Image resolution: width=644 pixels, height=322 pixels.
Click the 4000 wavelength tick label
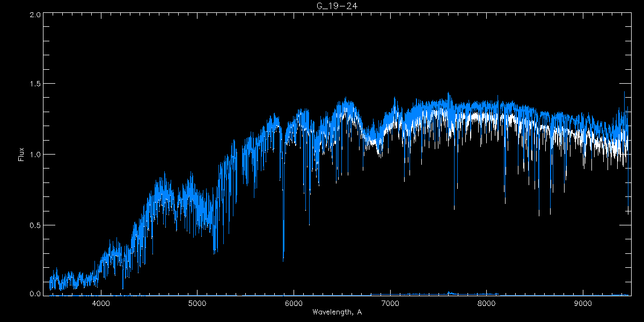101,303
